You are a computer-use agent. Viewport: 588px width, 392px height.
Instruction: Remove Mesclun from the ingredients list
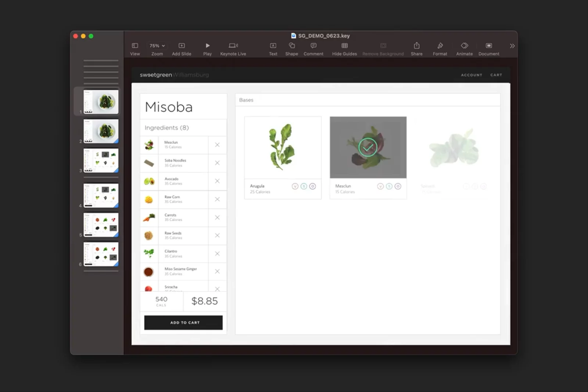(217, 145)
